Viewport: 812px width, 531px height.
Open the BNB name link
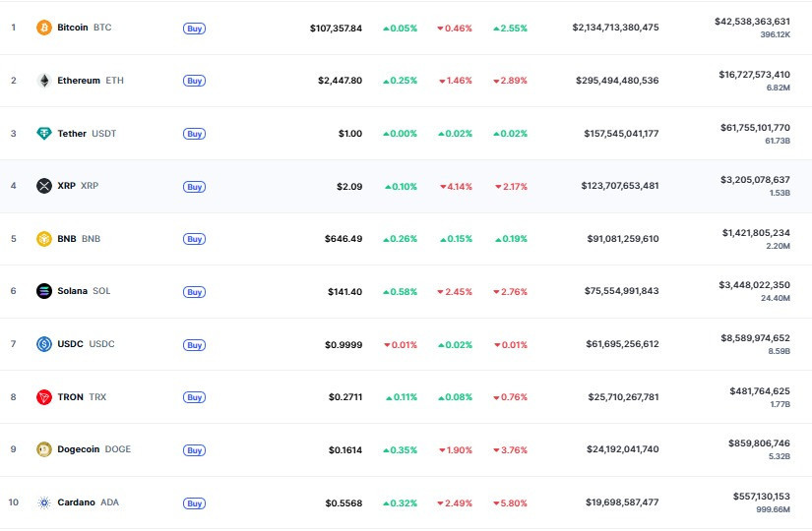coord(67,239)
